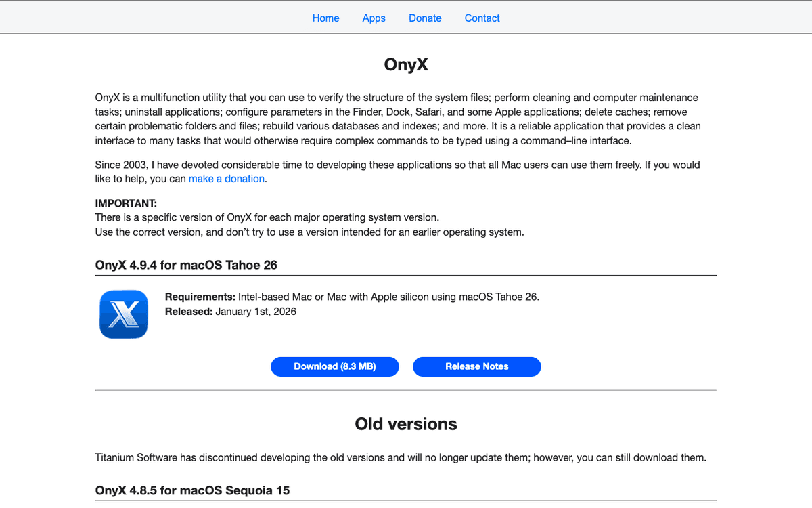Screen dimensions: 812x508
Task: Click 'There is a specific version of OnyX' line
Action: [267, 217]
